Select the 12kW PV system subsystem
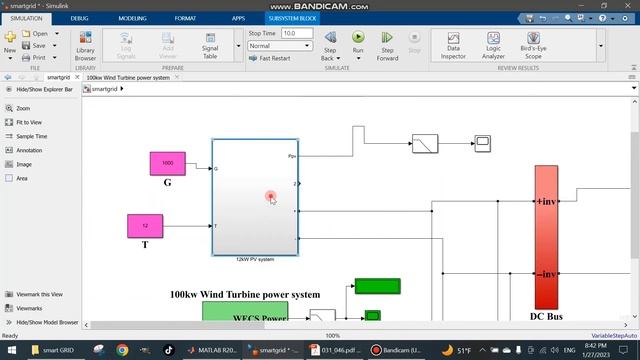 [x=255, y=197]
